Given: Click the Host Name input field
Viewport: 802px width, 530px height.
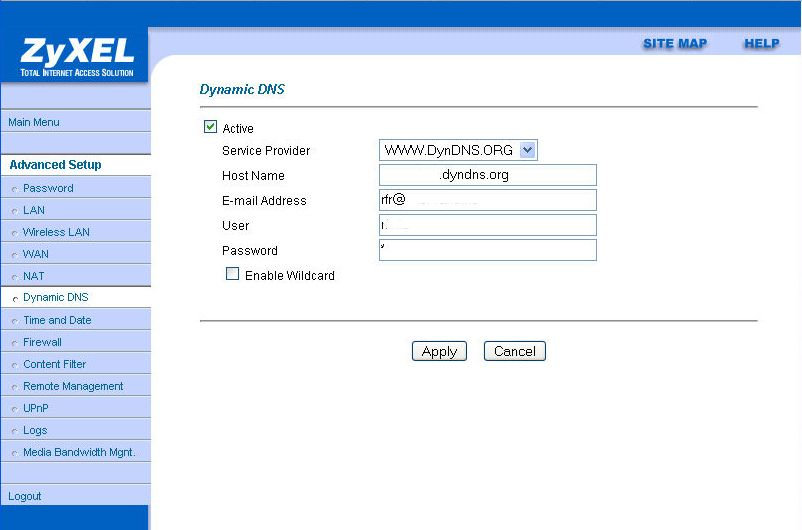Looking at the screenshot, I should (487, 175).
